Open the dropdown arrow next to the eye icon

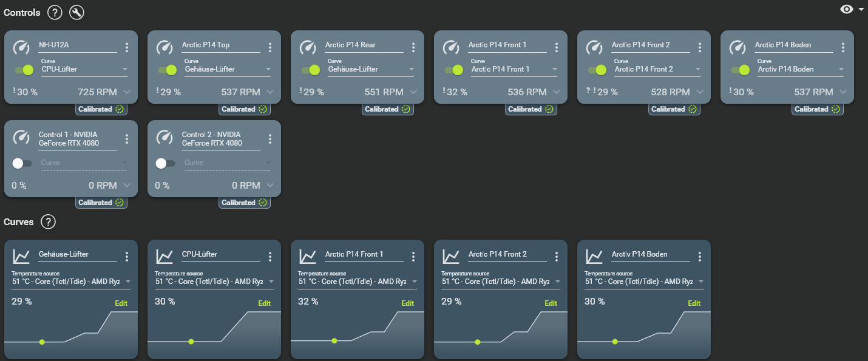pyautogui.click(x=861, y=10)
